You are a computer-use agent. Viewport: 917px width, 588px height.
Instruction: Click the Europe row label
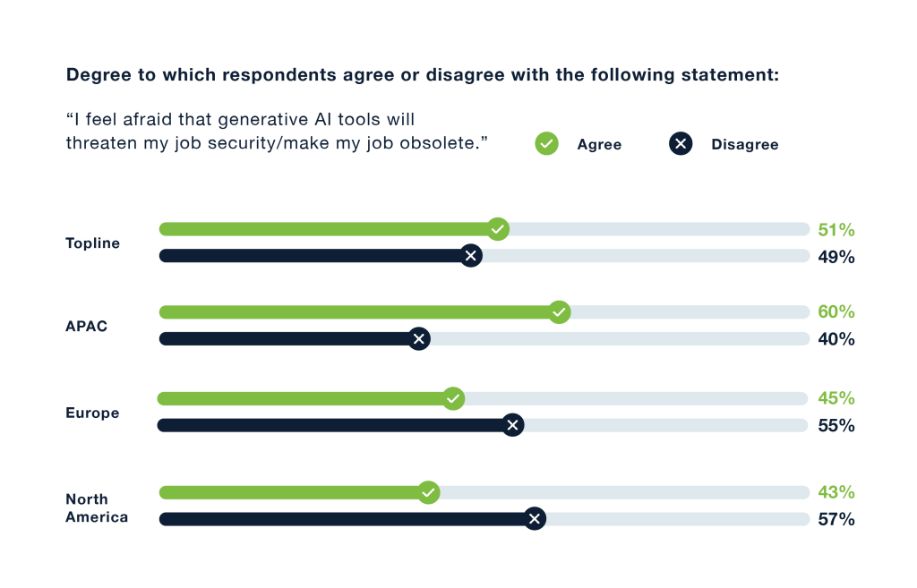tap(92, 413)
